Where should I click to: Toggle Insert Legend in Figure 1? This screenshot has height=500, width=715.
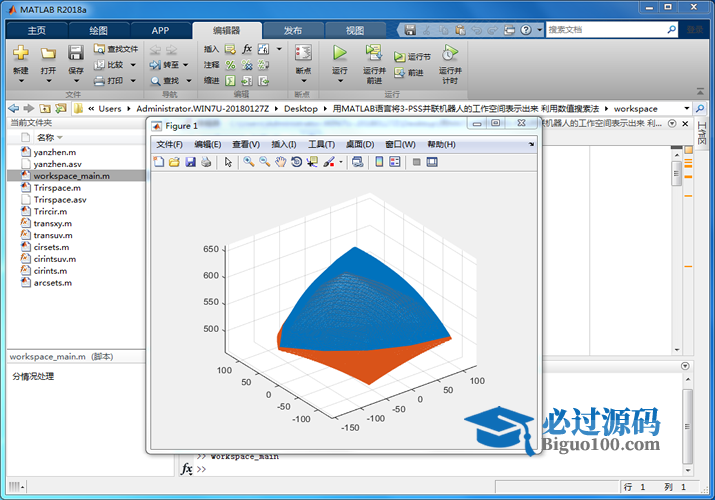[395, 162]
